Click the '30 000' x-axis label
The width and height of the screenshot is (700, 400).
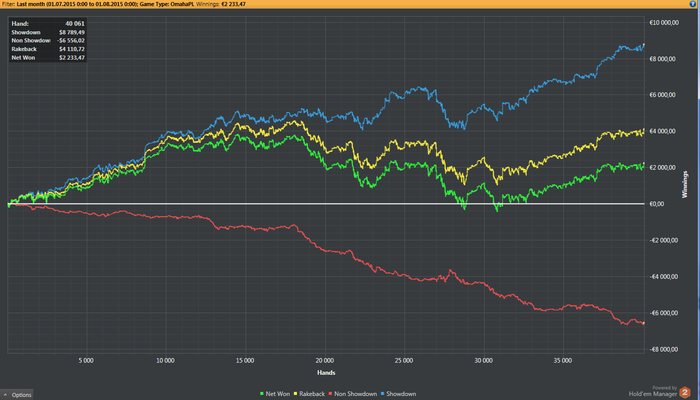click(x=483, y=361)
